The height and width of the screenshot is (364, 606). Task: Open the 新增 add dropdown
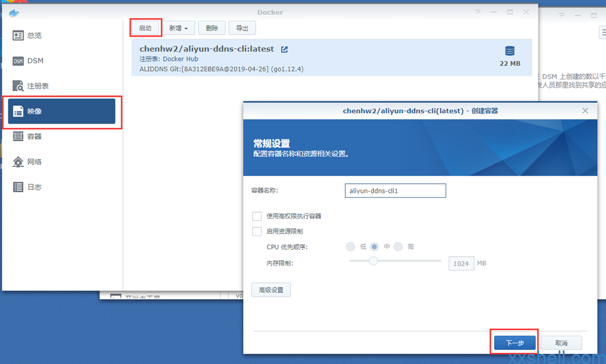(179, 28)
